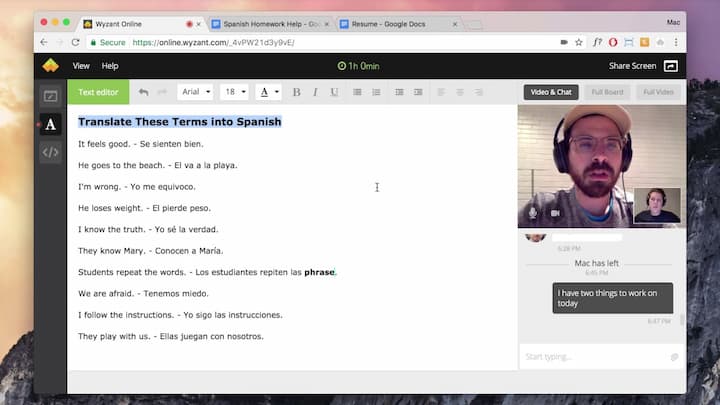720x405 pixels.
Task: Click the line 'He loses weight. - El pierde peso.'
Action: pos(144,208)
